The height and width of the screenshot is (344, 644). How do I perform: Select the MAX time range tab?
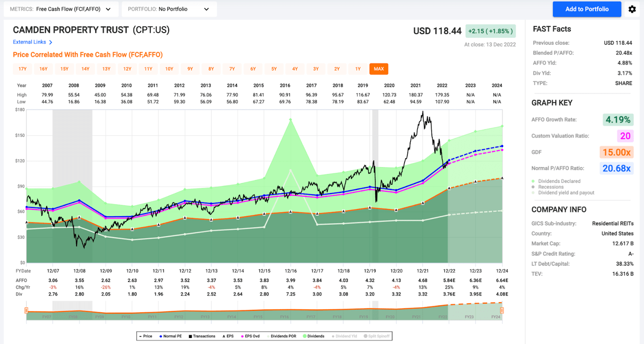coord(378,69)
